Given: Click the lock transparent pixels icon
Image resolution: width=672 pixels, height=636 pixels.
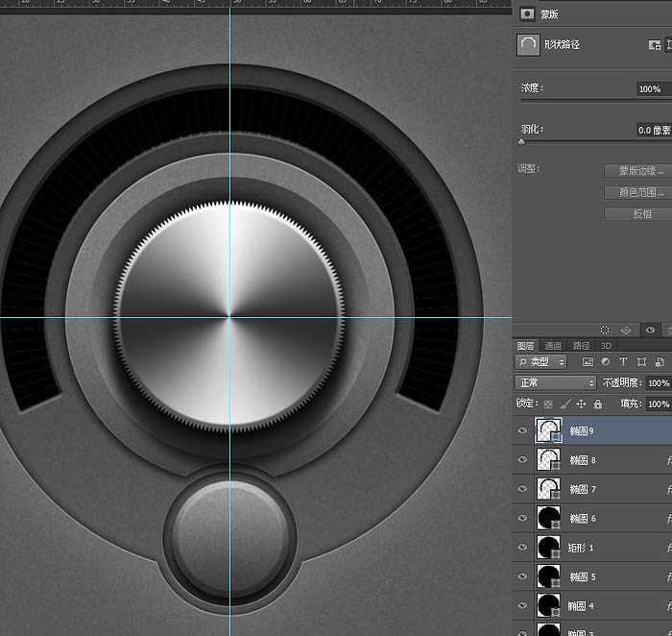Looking at the screenshot, I should point(548,404).
